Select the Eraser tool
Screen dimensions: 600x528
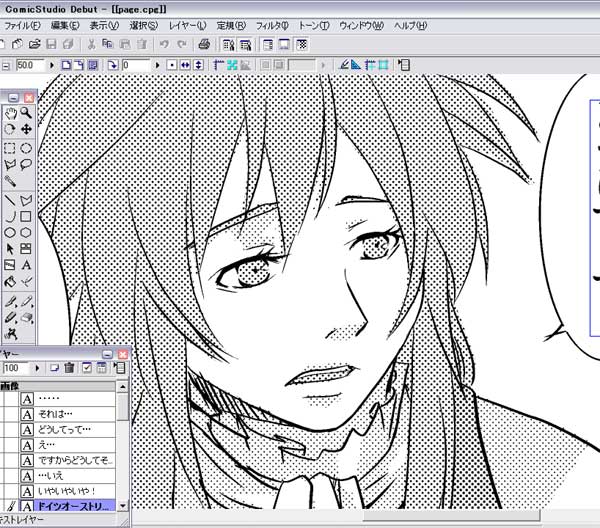click(x=26, y=318)
